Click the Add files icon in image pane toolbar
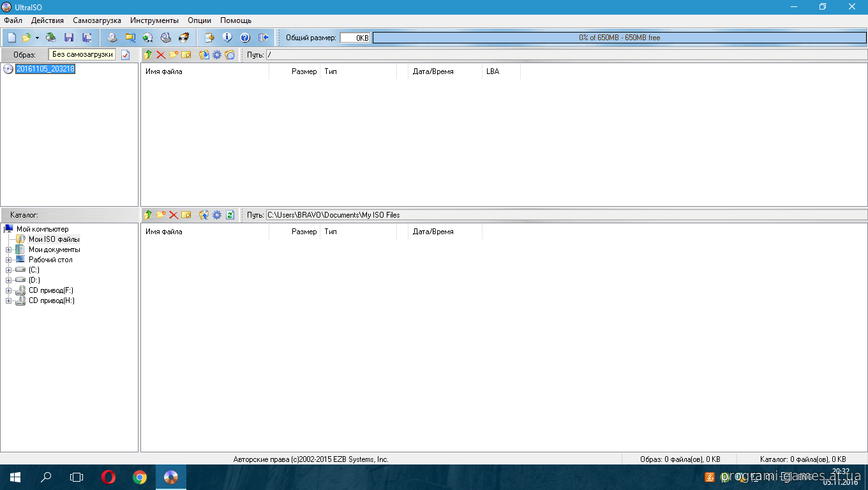The width and height of the screenshot is (868, 490). (204, 55)
